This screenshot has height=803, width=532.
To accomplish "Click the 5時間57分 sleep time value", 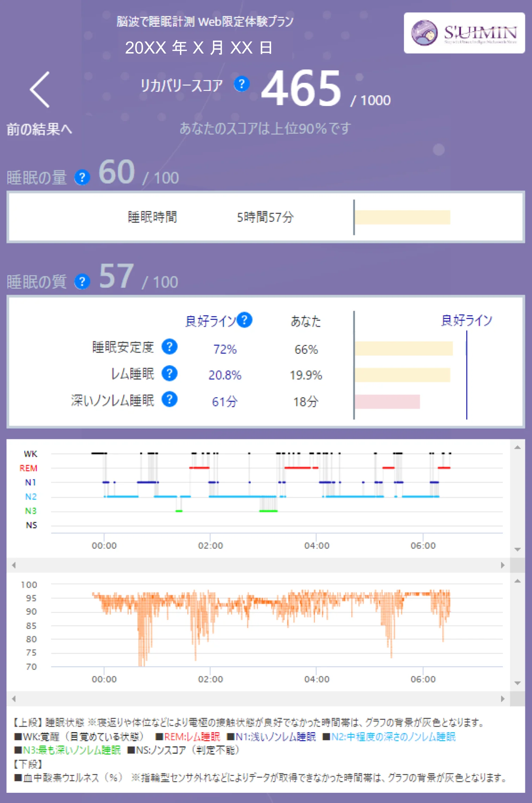I will 265,217.
